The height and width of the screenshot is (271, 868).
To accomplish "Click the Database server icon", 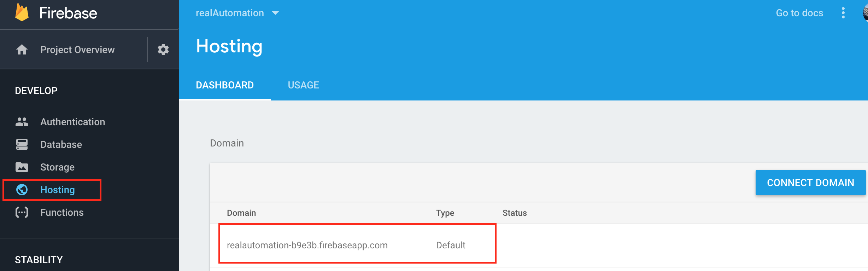I will (22, 144).
